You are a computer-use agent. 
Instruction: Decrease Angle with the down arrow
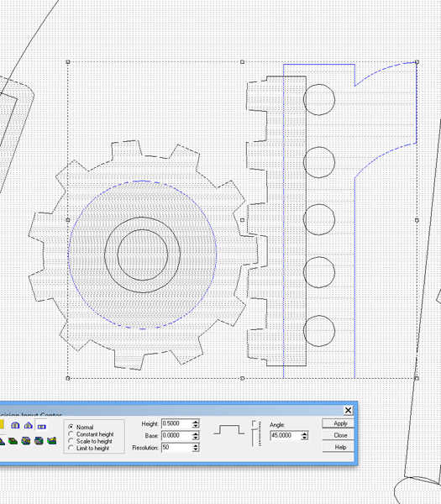[x=304, y=438]
